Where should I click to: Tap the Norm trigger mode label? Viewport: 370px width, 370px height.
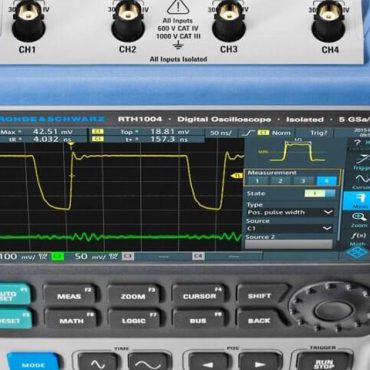click(281, 133)
